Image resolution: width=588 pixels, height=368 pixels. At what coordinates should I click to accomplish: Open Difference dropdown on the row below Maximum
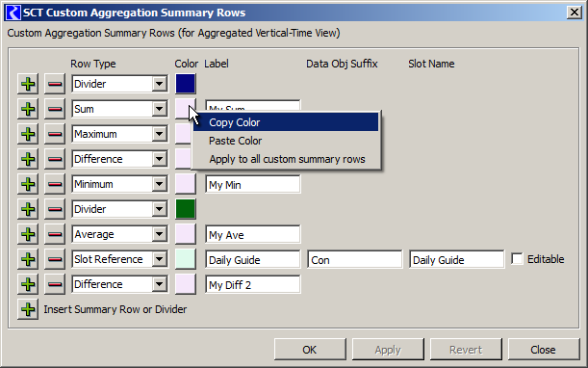click(x=120, y=159)
